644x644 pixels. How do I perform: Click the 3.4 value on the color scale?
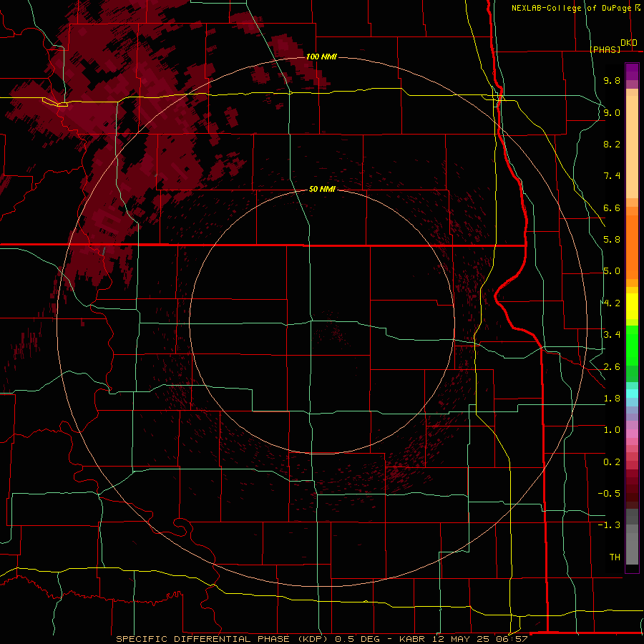tap(612, 335)
